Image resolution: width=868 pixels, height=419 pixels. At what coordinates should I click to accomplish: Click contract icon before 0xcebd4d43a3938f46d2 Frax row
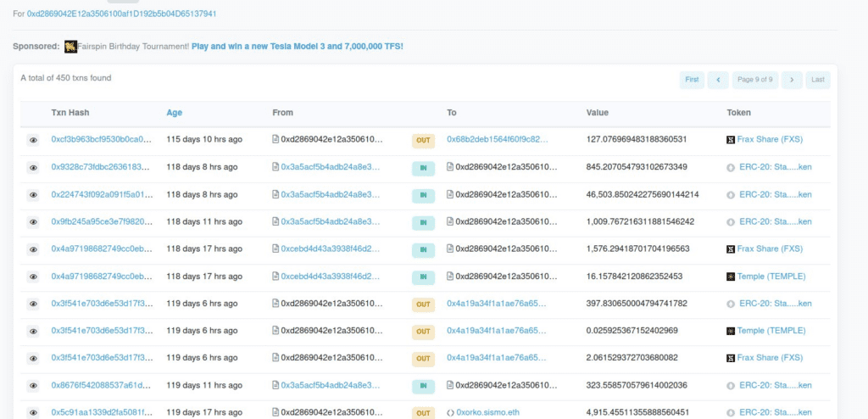[275, 249]
